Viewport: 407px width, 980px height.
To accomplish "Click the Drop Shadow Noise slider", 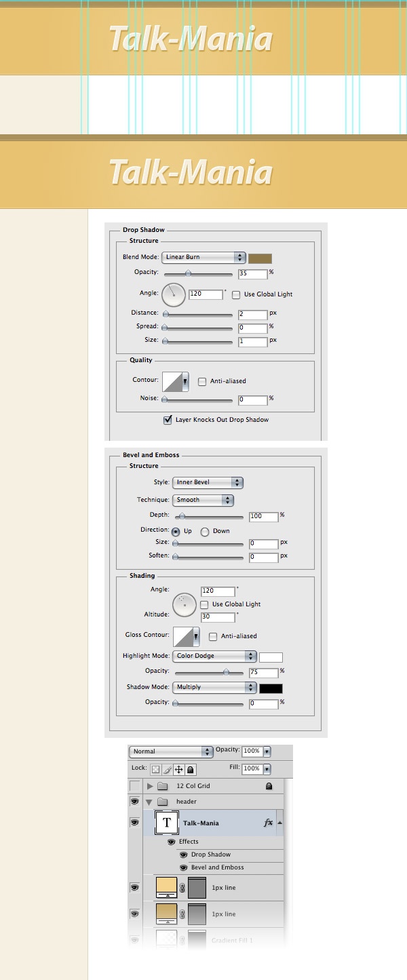I will [x=197, y=400].
